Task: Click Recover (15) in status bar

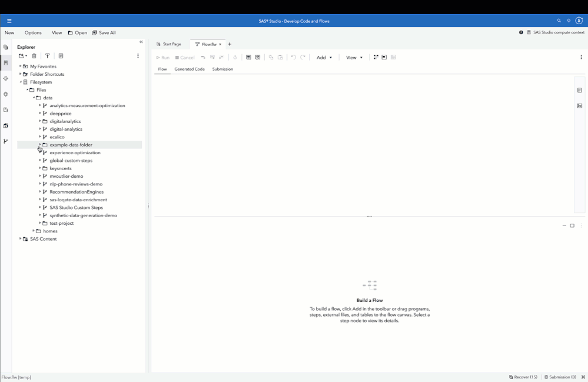Action: 523,377
